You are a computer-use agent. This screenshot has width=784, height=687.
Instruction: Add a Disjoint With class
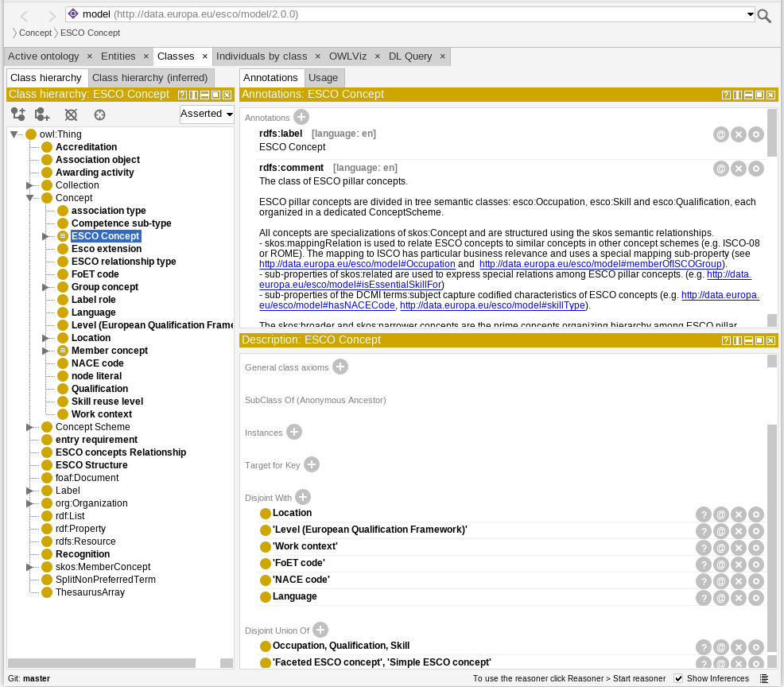(303, 497)
